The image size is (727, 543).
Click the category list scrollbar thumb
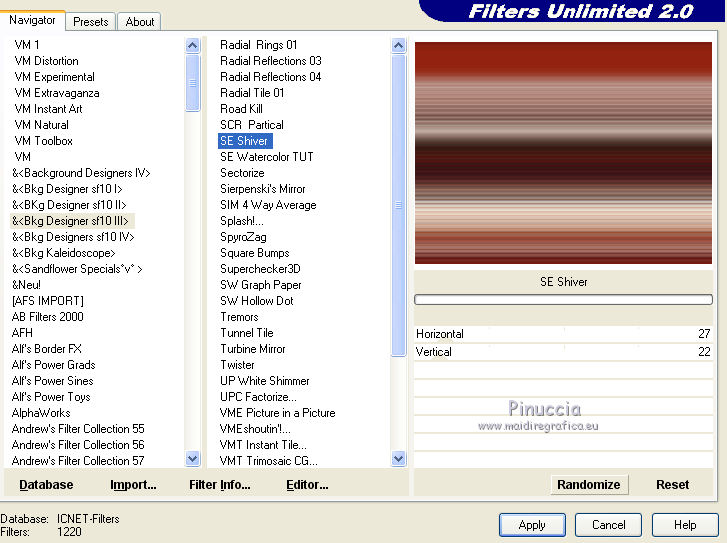[x=192, y=83]
